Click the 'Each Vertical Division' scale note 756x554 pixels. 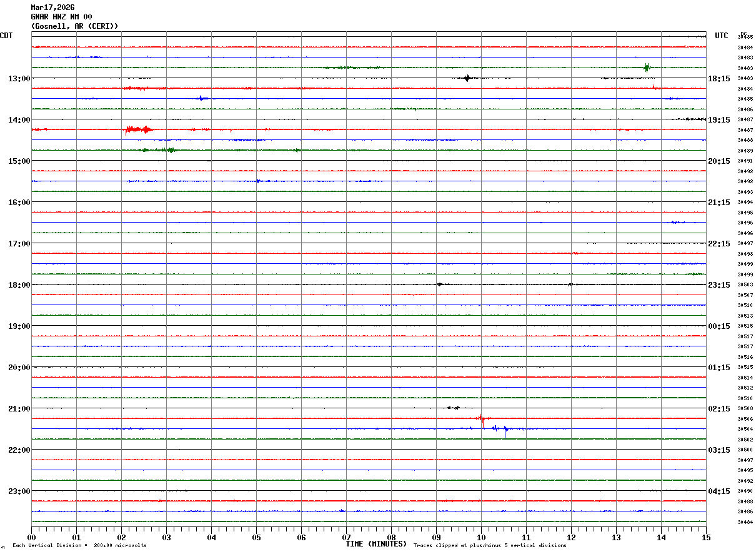pyautogui.click(x=79, y=546)
